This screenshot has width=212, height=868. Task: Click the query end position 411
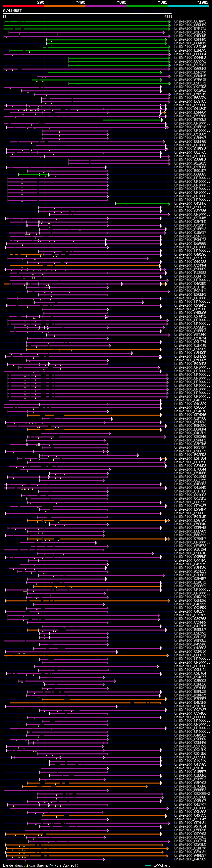[167, 16]
